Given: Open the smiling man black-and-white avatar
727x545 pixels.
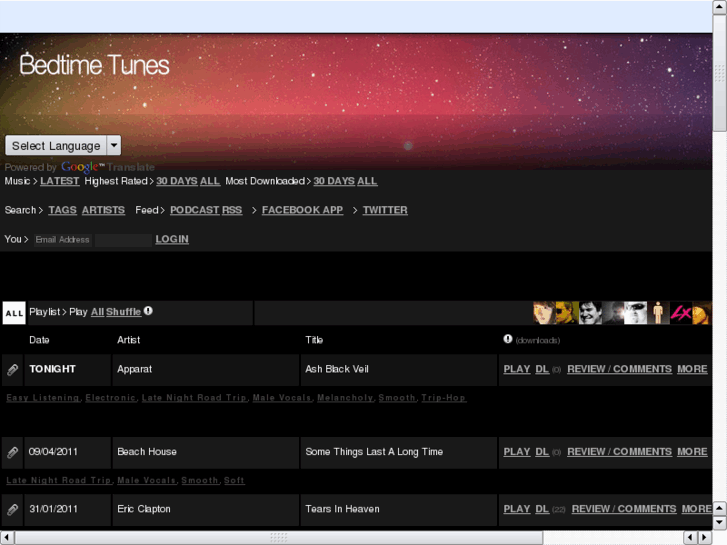Looking at the screenshot, I should point(590,313).
